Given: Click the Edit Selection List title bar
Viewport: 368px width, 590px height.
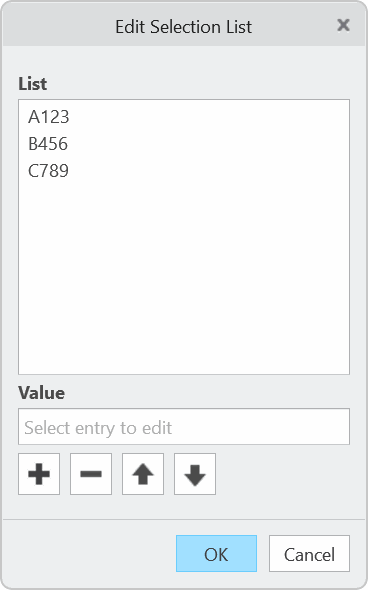Looking at the screenshot, I should coord(184,25).
